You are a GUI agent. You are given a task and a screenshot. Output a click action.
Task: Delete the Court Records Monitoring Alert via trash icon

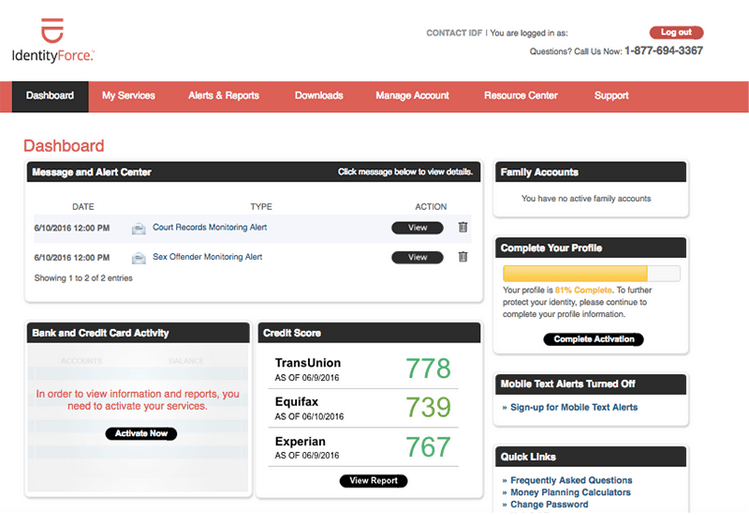462,227
